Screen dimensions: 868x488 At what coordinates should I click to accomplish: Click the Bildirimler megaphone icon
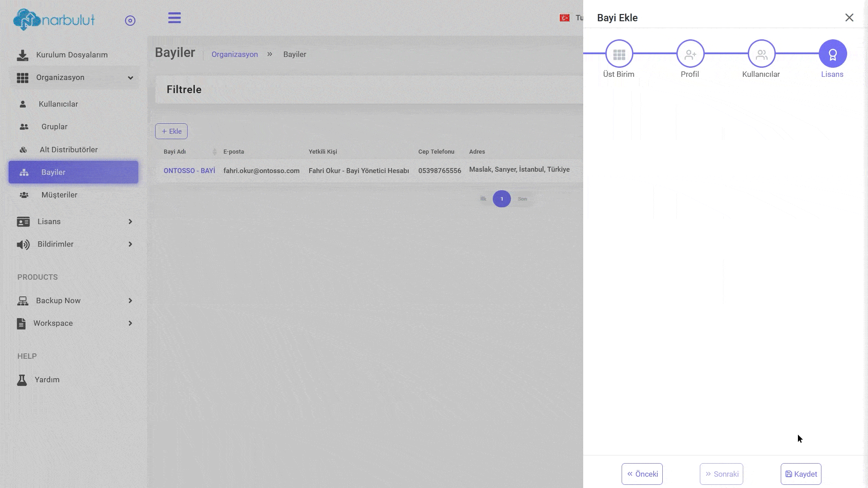pos(23,244)
